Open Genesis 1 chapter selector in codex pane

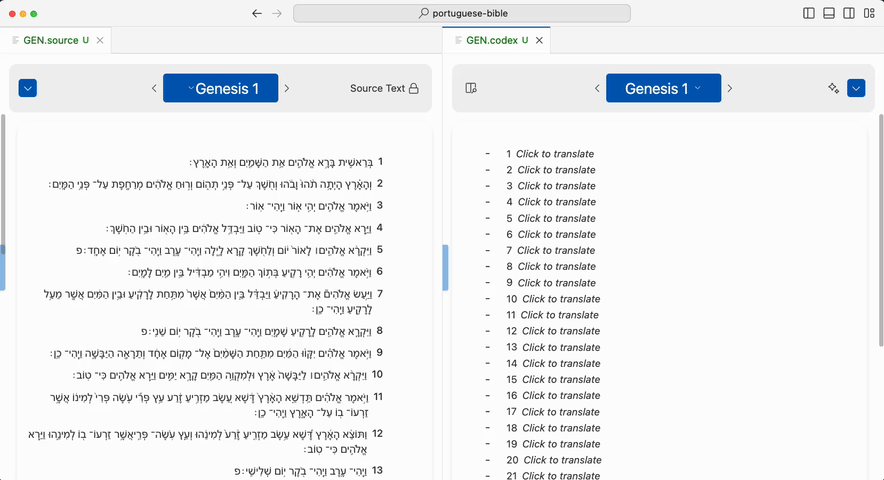(x=664, y=88)
